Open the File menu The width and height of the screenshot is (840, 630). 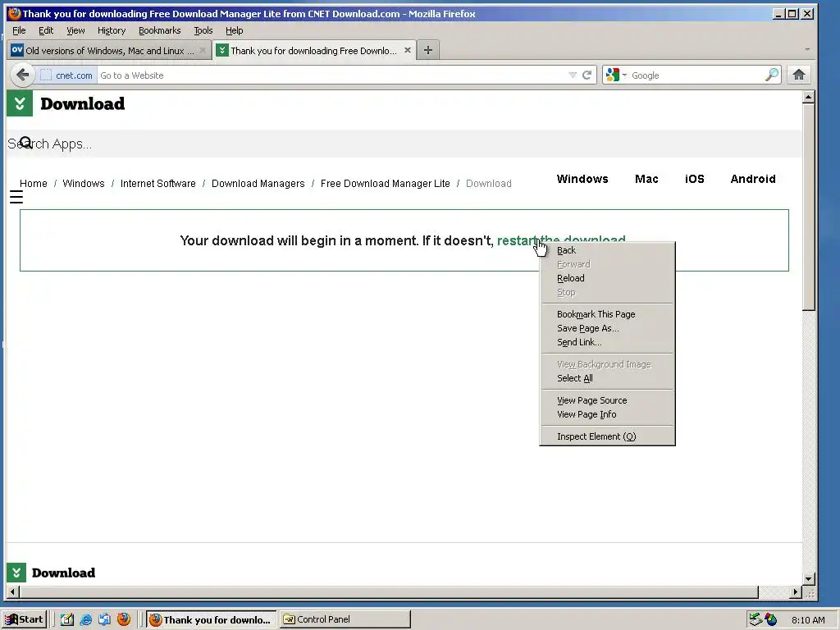click(x=19, y=30)
